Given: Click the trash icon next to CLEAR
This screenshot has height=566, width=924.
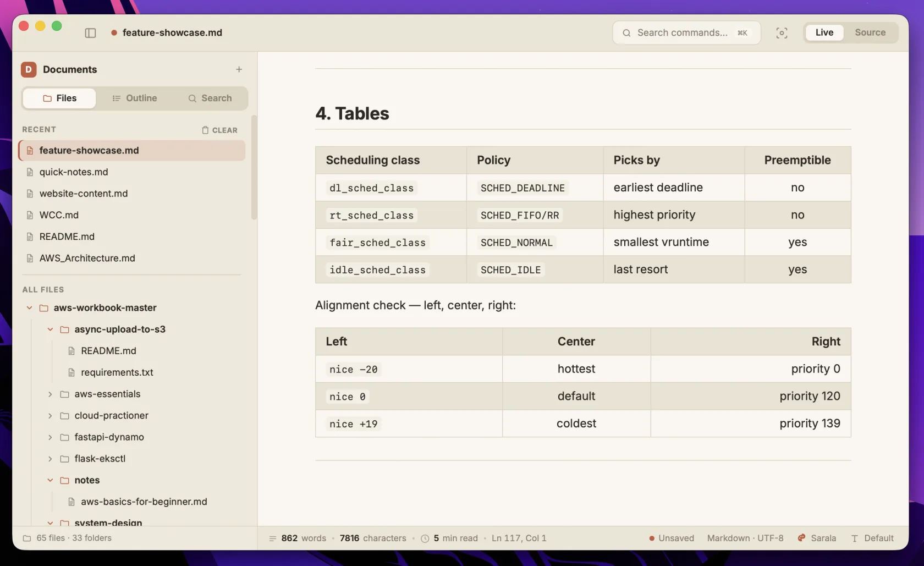Looking at the screenshot, I should click(205, 130).
